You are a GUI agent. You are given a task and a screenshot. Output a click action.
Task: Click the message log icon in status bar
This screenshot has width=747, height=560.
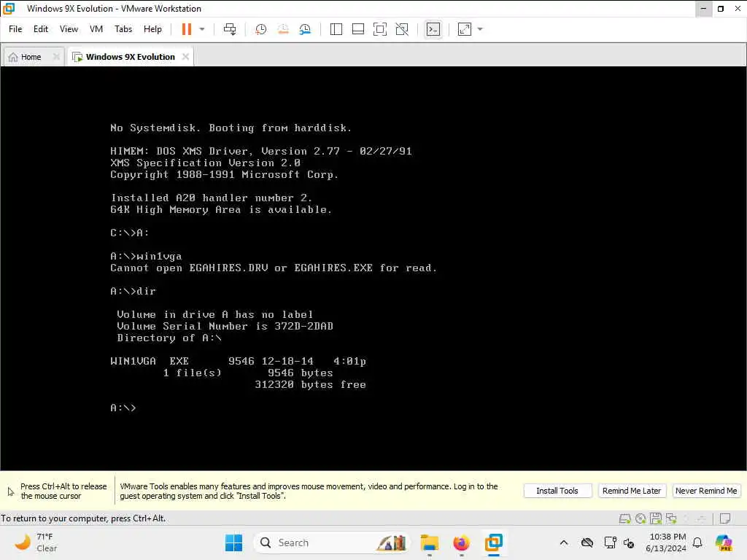pos(725,518)
